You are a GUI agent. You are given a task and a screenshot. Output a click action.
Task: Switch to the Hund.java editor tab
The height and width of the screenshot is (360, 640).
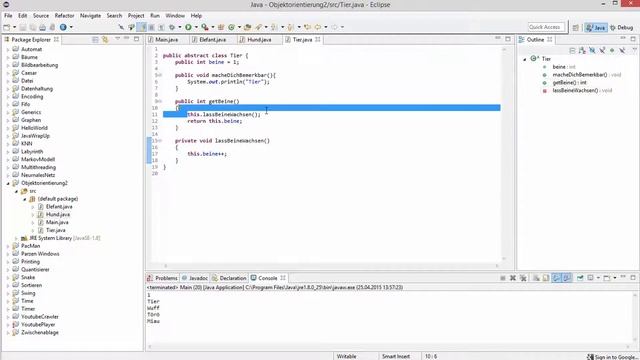[x=259, y=40]
